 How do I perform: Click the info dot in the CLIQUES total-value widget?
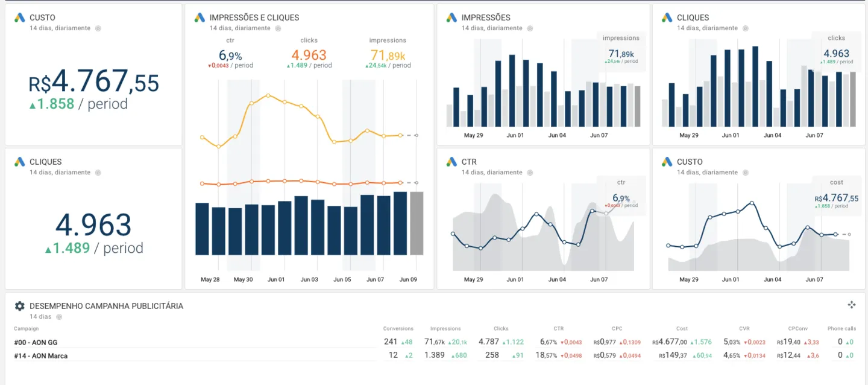point(98,173)
